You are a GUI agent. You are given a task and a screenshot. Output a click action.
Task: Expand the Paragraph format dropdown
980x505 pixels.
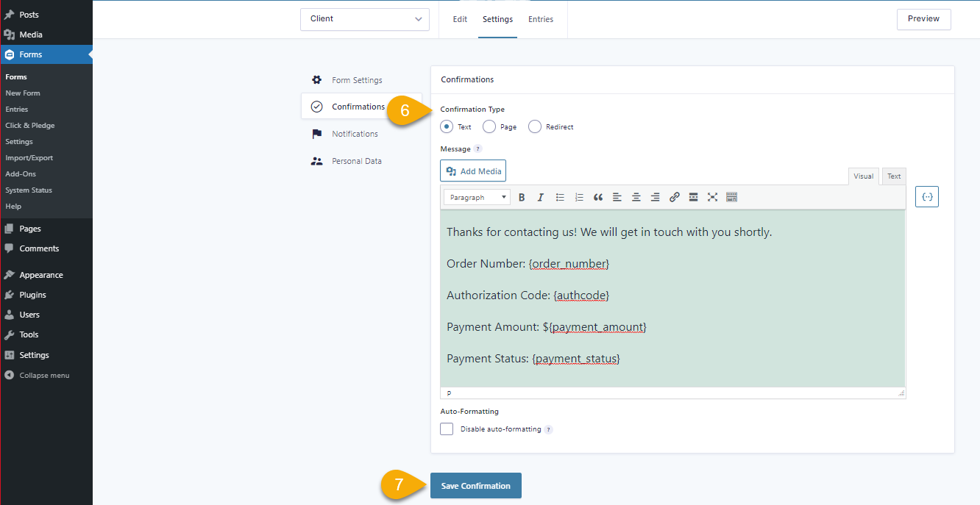point(477,197)
